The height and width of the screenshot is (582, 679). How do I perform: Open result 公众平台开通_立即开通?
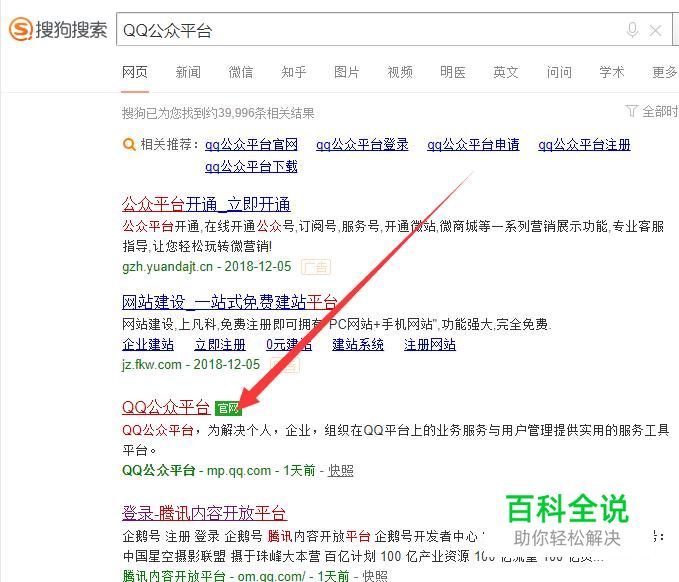pyautogui.click(x=206, y=204)
